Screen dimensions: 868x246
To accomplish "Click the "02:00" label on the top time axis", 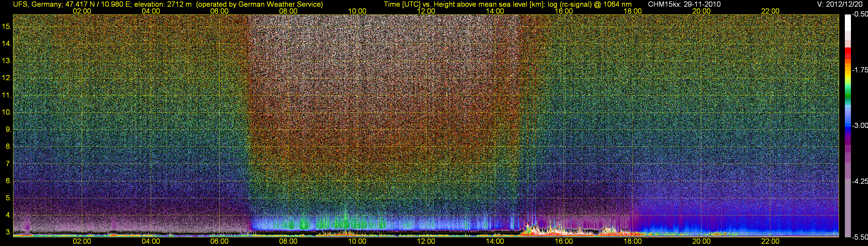I will [x=82, y=11].
